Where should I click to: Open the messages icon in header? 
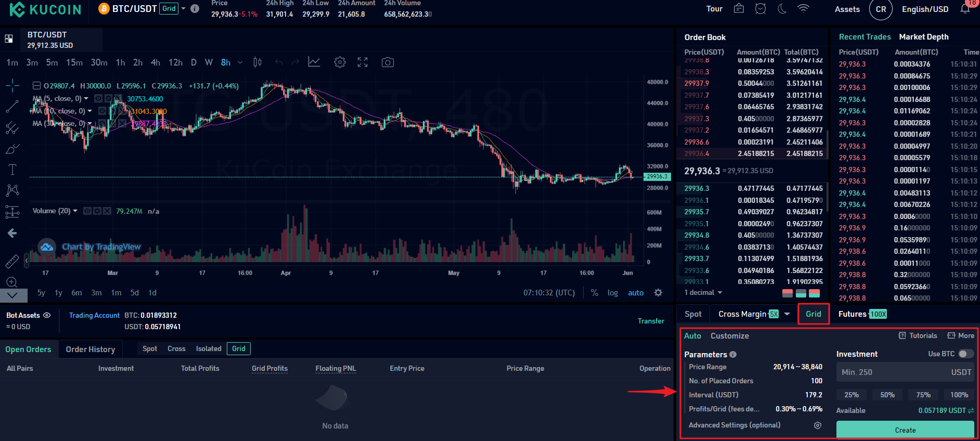click(739, 8)
